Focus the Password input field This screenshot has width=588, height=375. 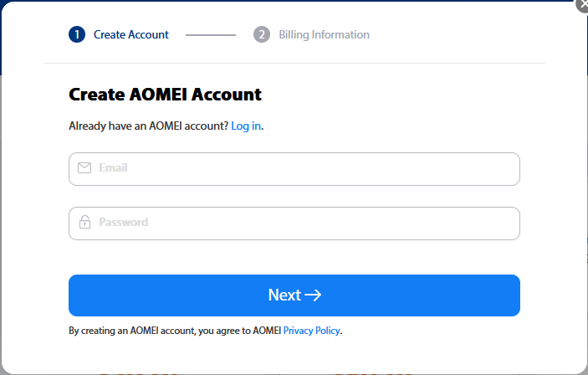click(x=301, y=223)
